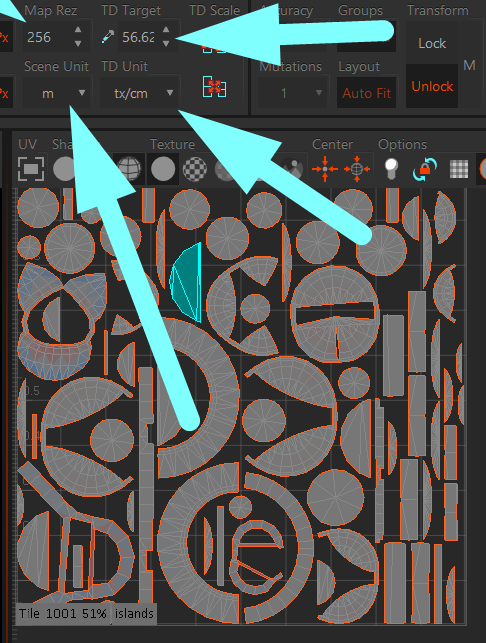Click the Auto Fit layout button
This screenshot has height=643, width=486.
point(367,93)
